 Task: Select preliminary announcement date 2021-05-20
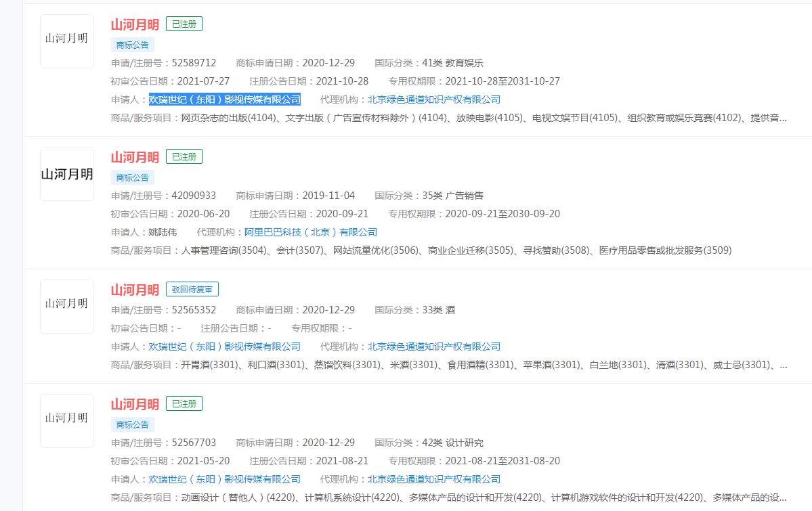point(204,461)
